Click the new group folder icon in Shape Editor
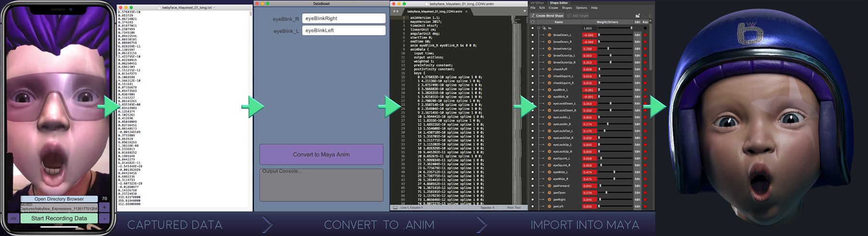This screenshot has height=236, width=868. [637, 15]
